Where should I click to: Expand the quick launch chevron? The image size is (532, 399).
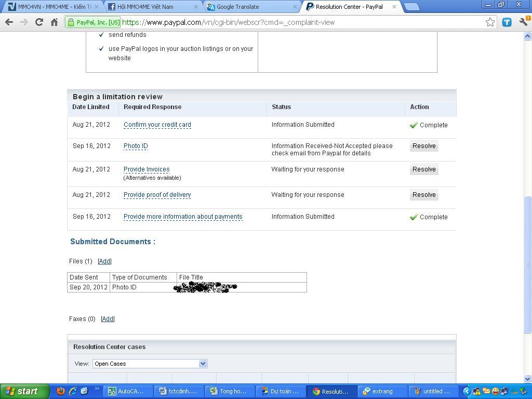[97, 389]
